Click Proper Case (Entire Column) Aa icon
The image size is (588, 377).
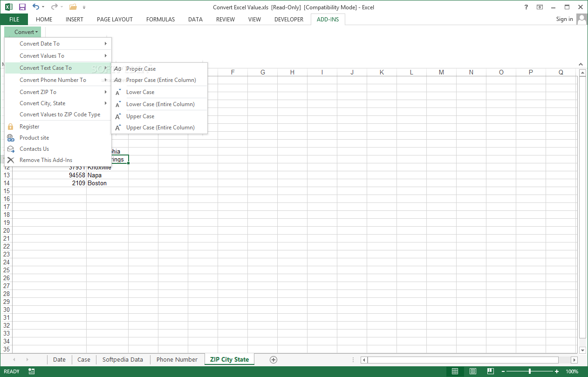(118, 80)
